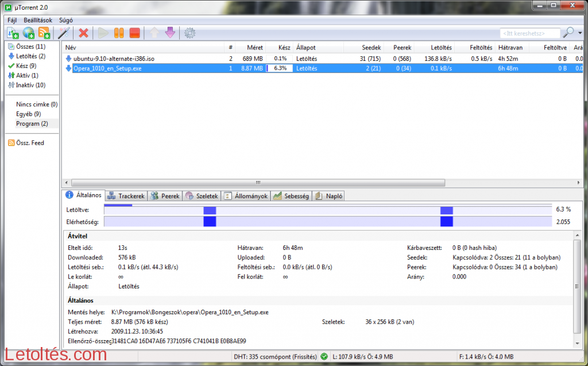Image resolution: width=588 pixels, height=366 pixels.
Task: Open Create New Torrent wand icon
Action: [64, 33]
